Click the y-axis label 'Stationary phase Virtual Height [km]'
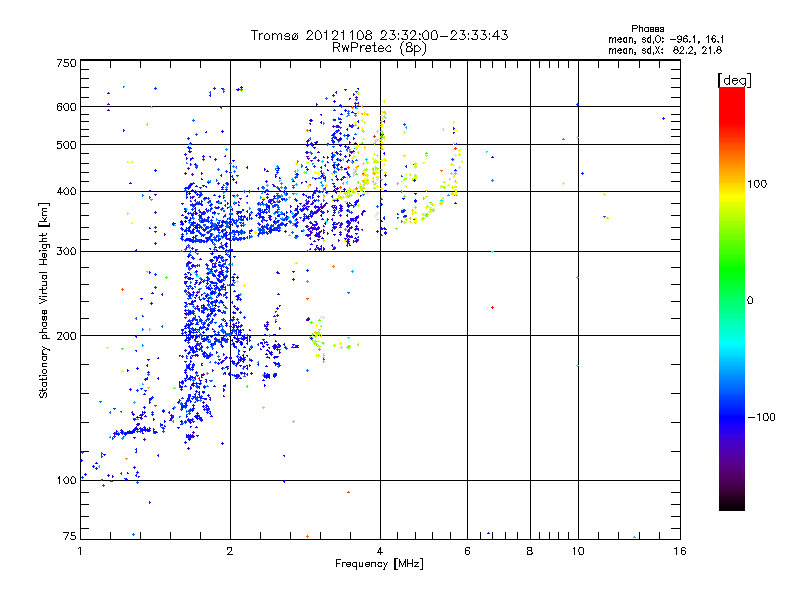Image resolution: width=800 pixels, height=600 pixels. pyautogui.click(x=43, y=300)
